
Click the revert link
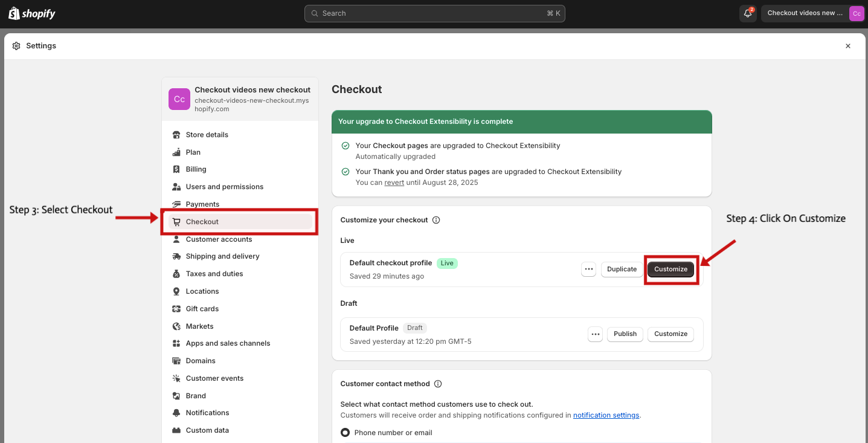(394, 183)
